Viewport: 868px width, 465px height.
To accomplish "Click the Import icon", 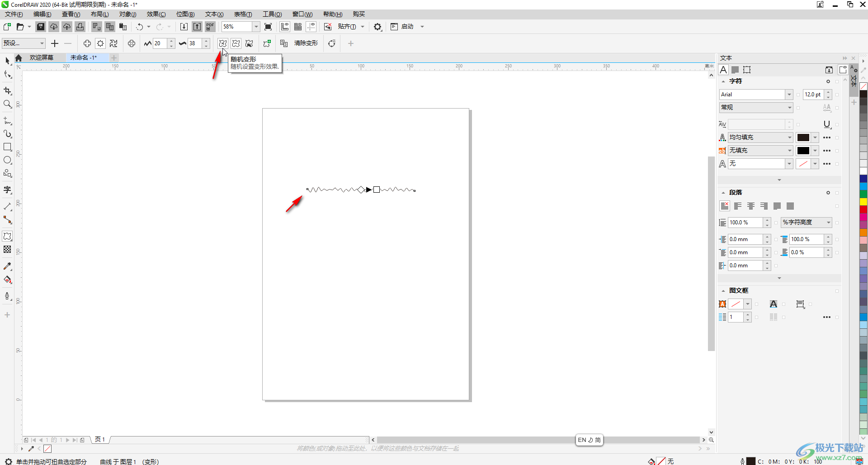I will pyautogui.click(x=184, y=27).
